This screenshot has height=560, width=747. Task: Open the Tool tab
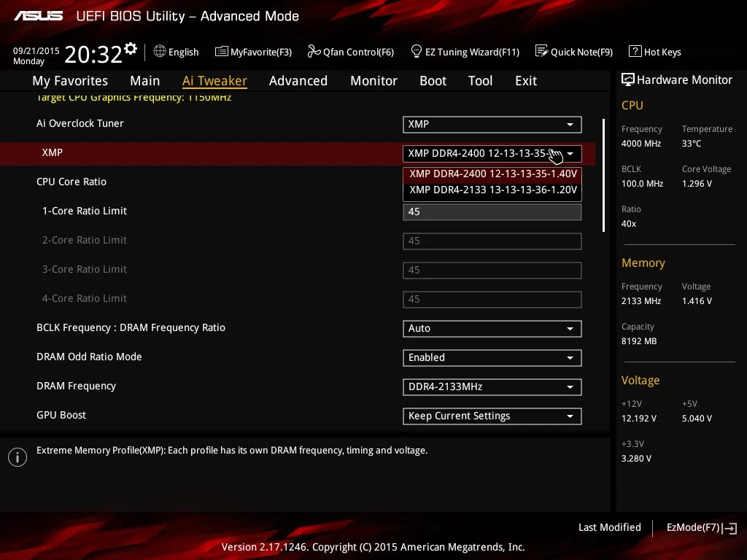480,80
